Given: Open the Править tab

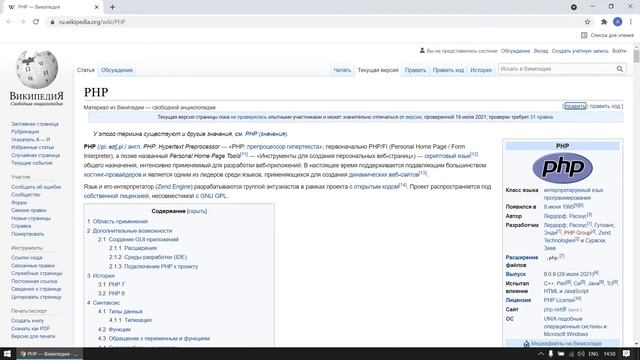Looking at the screenshot, I should pyautogui.click(x=416, y=70).
